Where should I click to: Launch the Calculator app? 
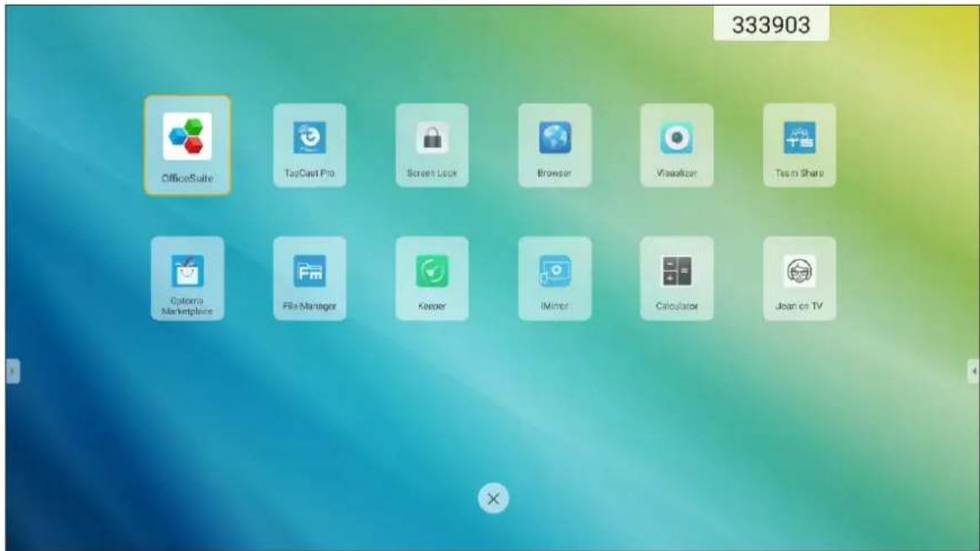point(676,278)
